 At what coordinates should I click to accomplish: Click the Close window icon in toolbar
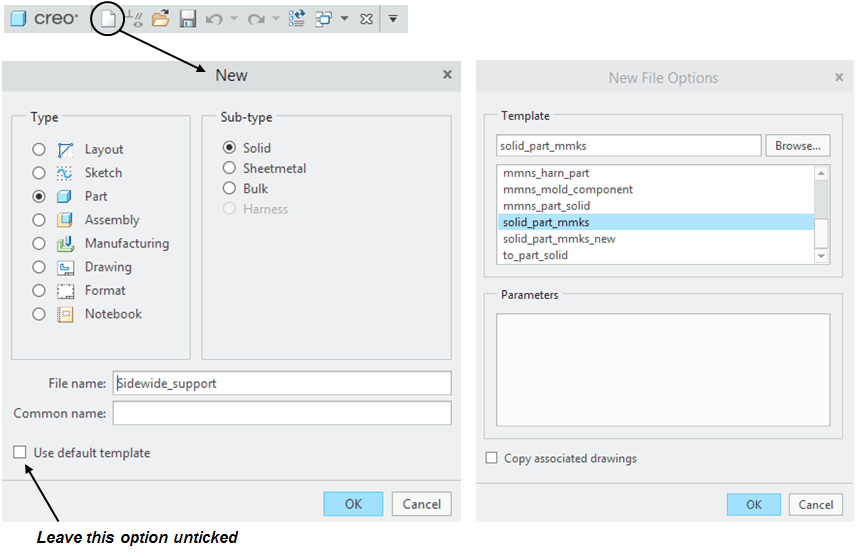366,19
